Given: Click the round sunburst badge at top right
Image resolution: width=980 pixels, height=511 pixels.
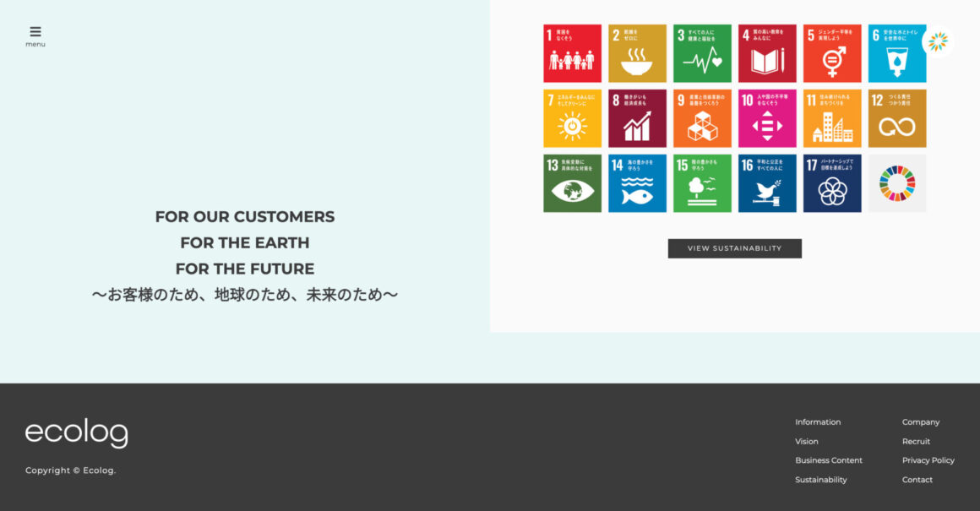Looking at the screenshot, I should coord(938,42).
